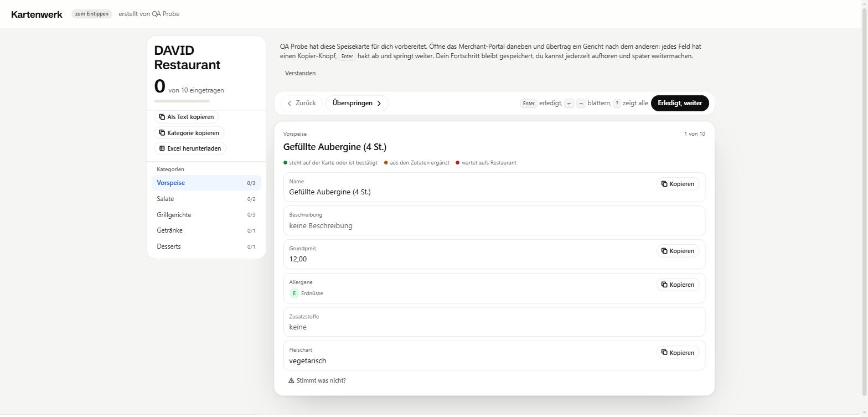
Task: Mark as done with Erledigt, weiter
Action: 680,103
